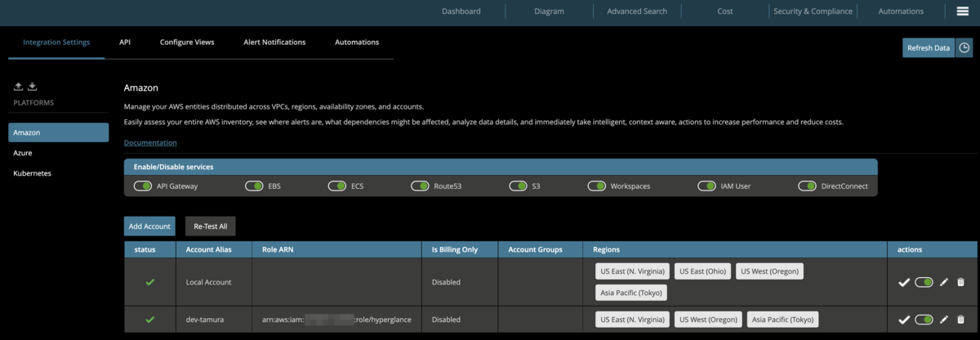980x340 pixels.
Task: Open the Diagram menu item
Action: pyautogui.click(x=549, y=11)
